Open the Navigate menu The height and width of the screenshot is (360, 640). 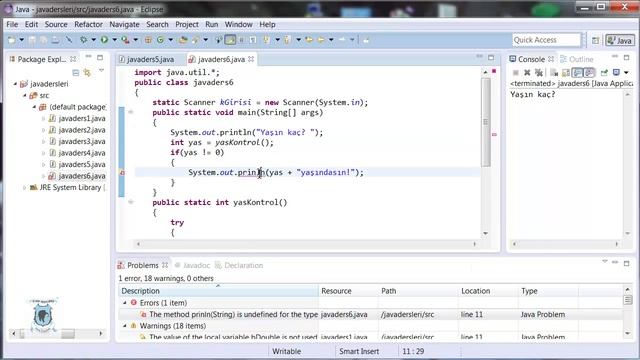click(x=124, y=24)
